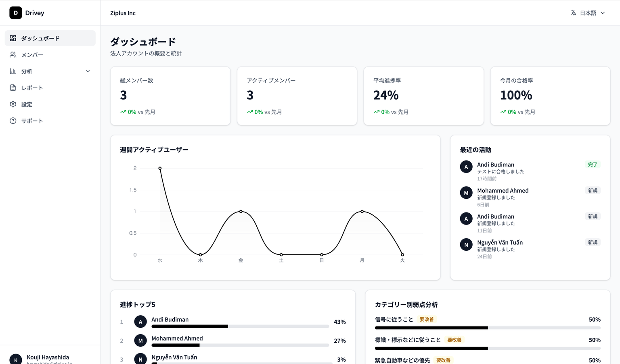Click the 完了 badge on Andi Budiman's activity

coord(593,164)
